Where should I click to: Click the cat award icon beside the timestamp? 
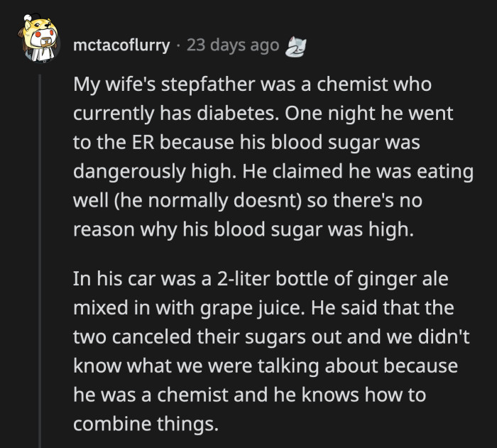click(x=296, y=47)
